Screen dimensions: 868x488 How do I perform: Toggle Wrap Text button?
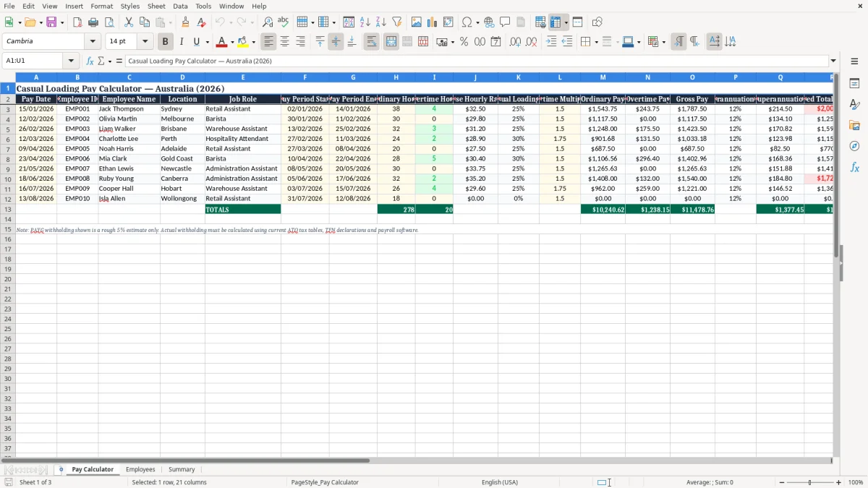(x=371, y=42)
